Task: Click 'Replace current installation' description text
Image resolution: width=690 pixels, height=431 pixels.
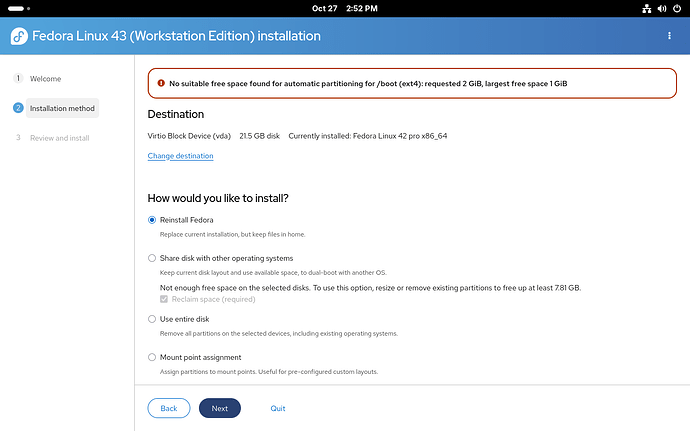Action: 232,234
